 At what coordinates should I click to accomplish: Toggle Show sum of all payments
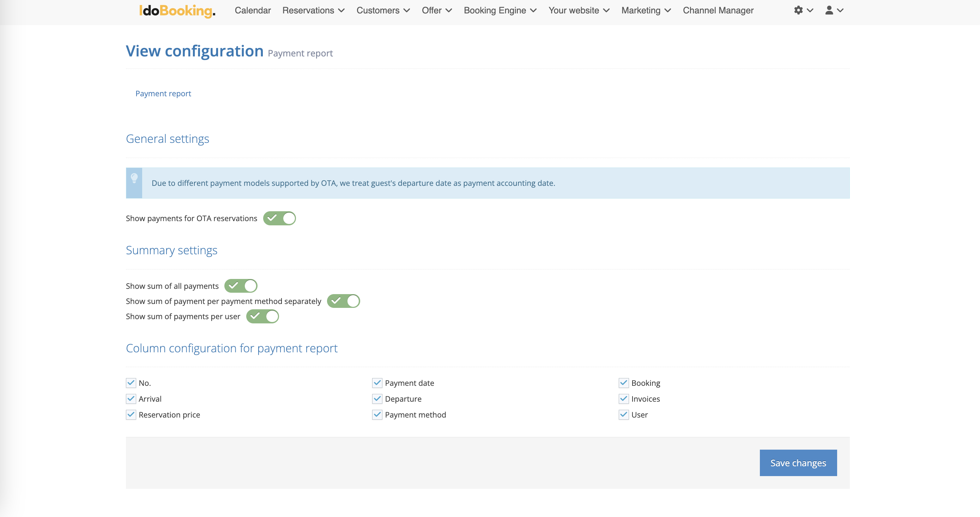pyautogui.click(x=241, y=286)
